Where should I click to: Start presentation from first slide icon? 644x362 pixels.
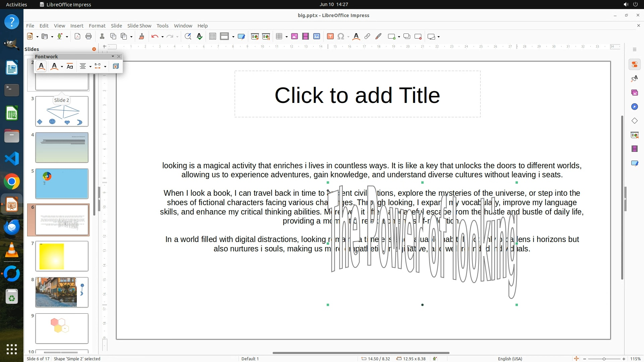(x=255, y=37)
